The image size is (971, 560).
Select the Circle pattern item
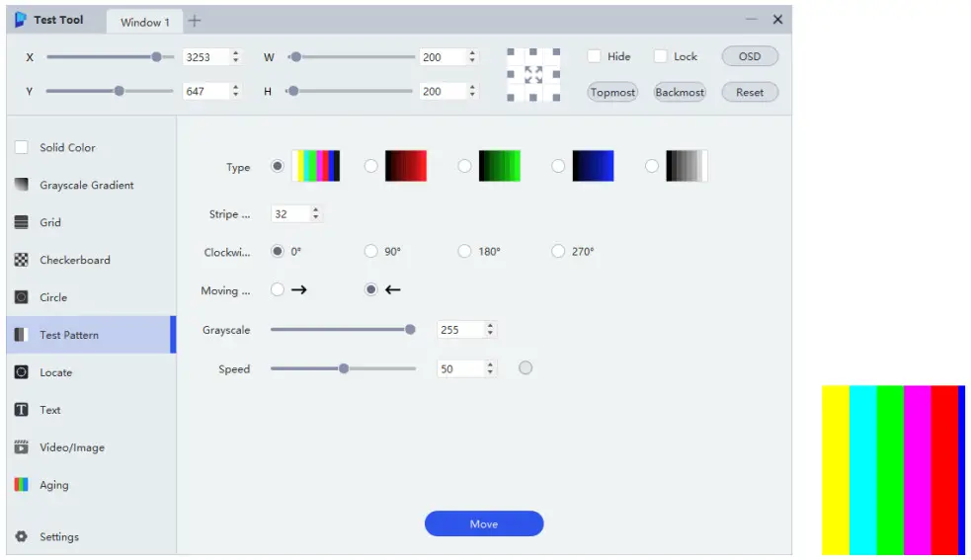(91, 297)
